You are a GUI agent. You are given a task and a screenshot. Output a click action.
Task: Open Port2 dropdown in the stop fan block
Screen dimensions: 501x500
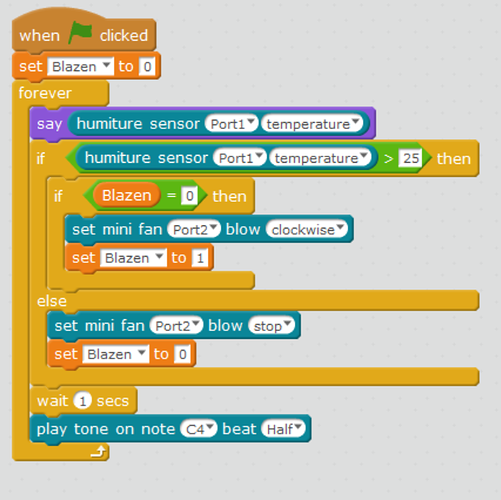coord(176,326)
